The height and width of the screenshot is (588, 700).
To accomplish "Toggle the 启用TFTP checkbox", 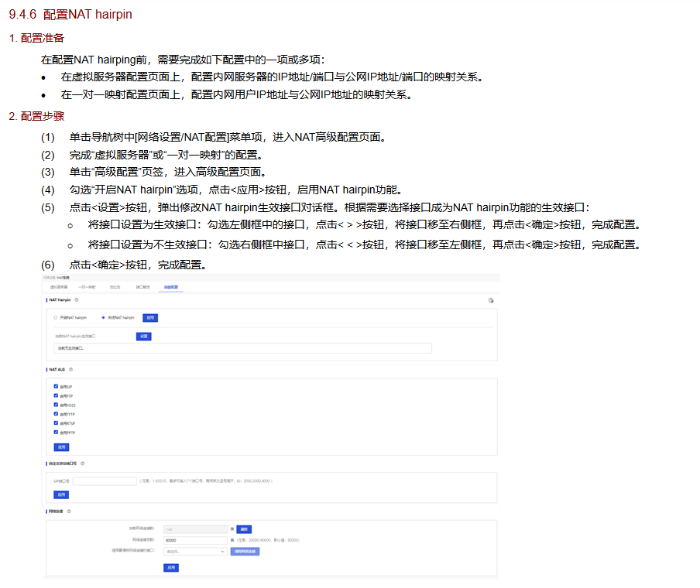I will pos(56,414).
